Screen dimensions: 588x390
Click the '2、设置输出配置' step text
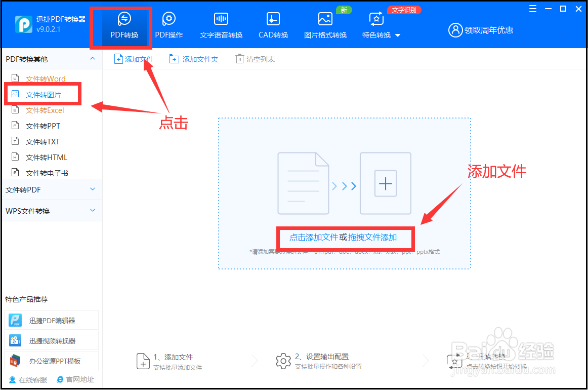tap(322, 357)
